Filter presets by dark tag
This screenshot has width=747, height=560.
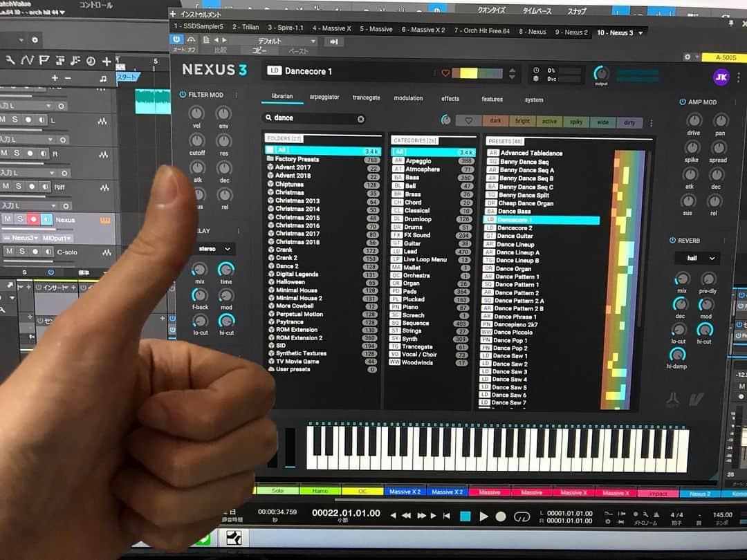[495, 121]
